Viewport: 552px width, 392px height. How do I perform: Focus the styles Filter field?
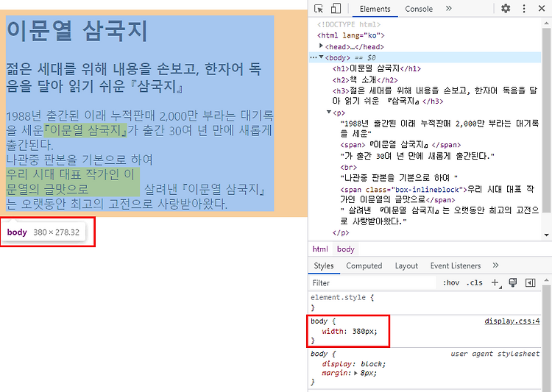click(x=372, y=283)
